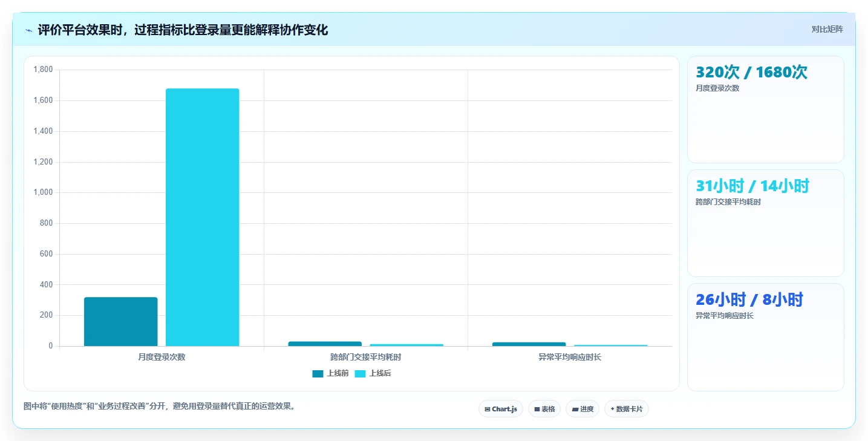Select the 表格 tag
The width and height of the screenshot is (868, 441).
point(544,409)
